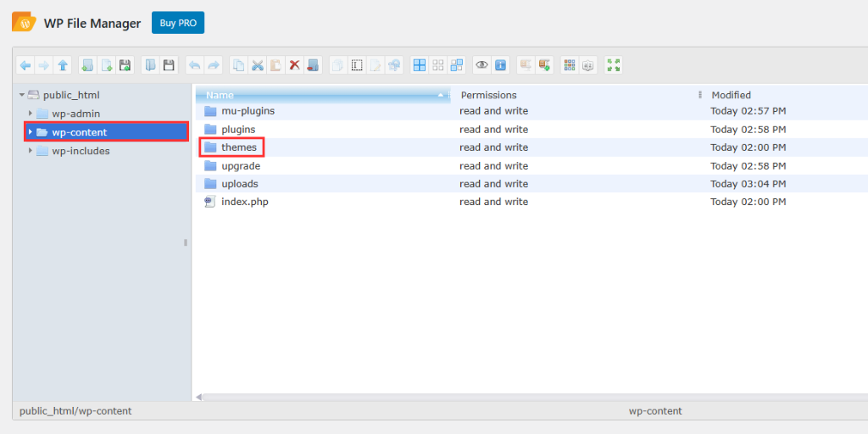Click the Cut scissors icon
Screen dimensions: 868x434
pyautogui.click(x=258, y=65)
